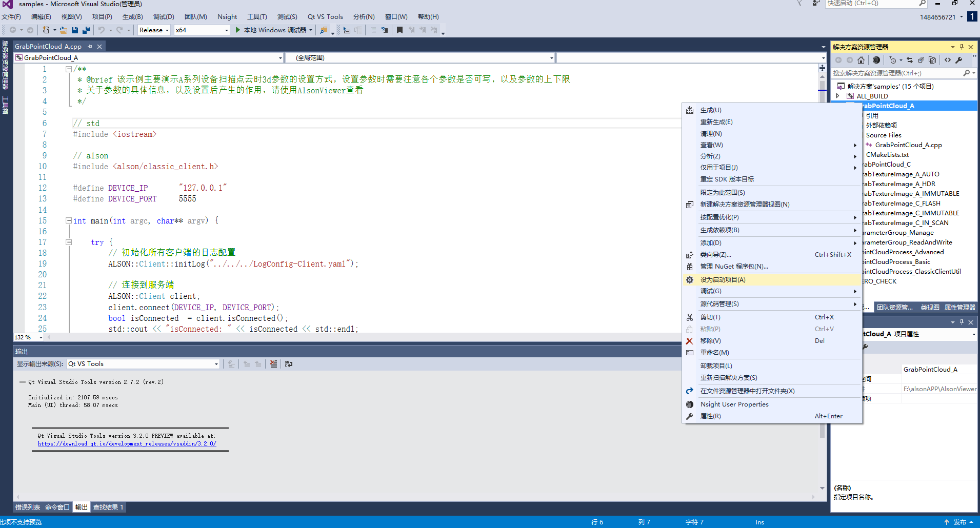The image size is (980, 528).
Task: Pin the GrabPointCloud_A.cpp editor tab
Action: pyautogui.click(x=90, y=47)
